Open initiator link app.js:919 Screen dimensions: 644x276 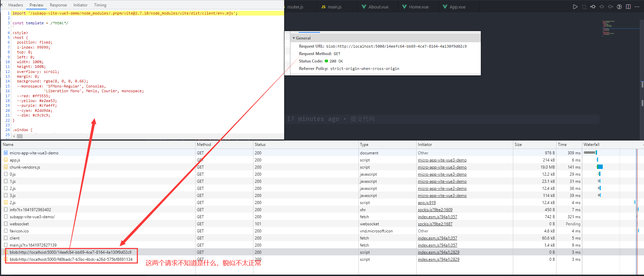tap(427, 203)
